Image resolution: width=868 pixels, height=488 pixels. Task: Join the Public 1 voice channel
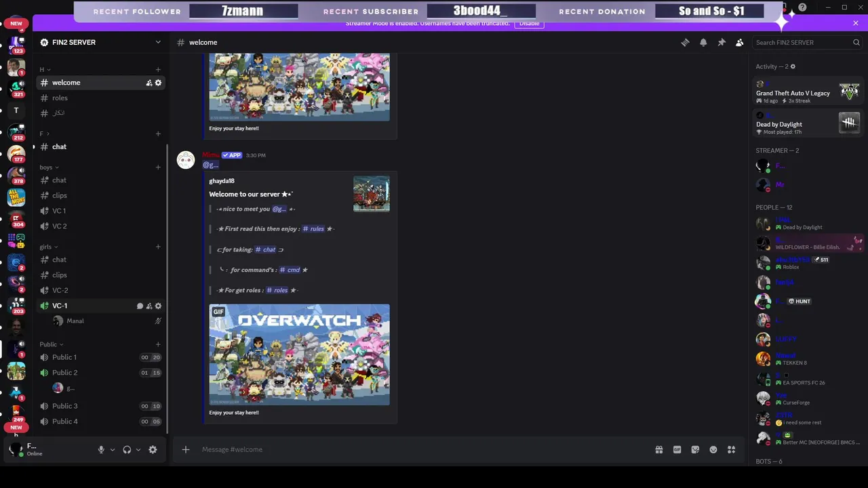pyautogui.click(x=100, y=357)
